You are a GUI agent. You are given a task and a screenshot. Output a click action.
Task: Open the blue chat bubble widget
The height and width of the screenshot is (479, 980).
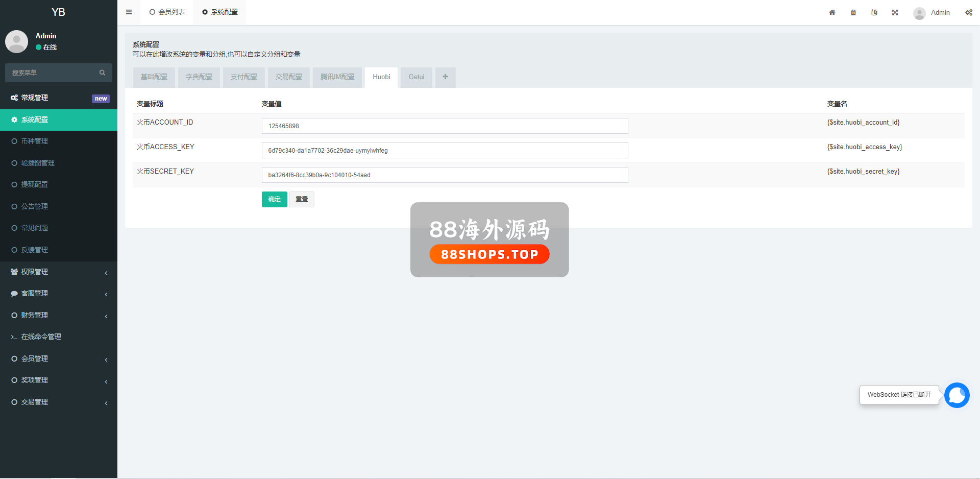point(957,395)
